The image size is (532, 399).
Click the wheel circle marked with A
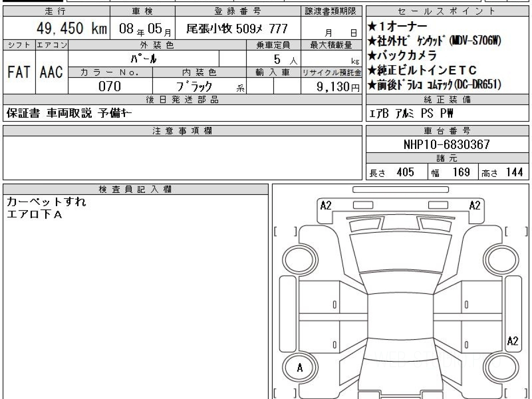coord(300,368)
